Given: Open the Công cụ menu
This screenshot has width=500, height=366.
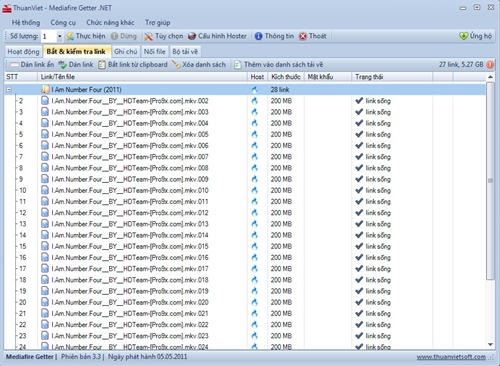Looking at the screenshot, I should [x=63, y=22].
